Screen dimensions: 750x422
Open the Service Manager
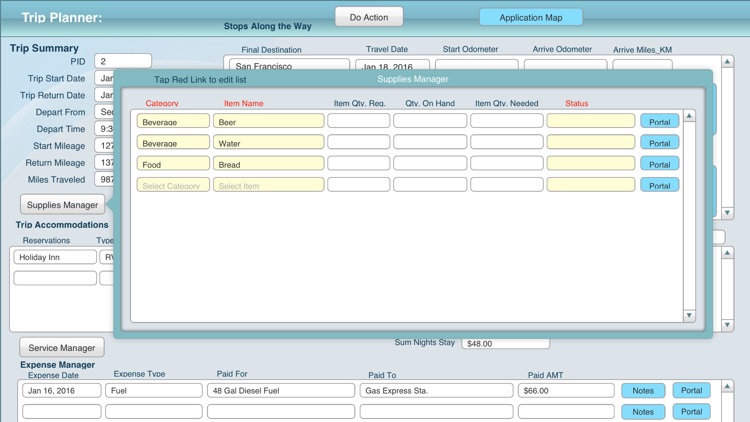(x=62, y=348)
